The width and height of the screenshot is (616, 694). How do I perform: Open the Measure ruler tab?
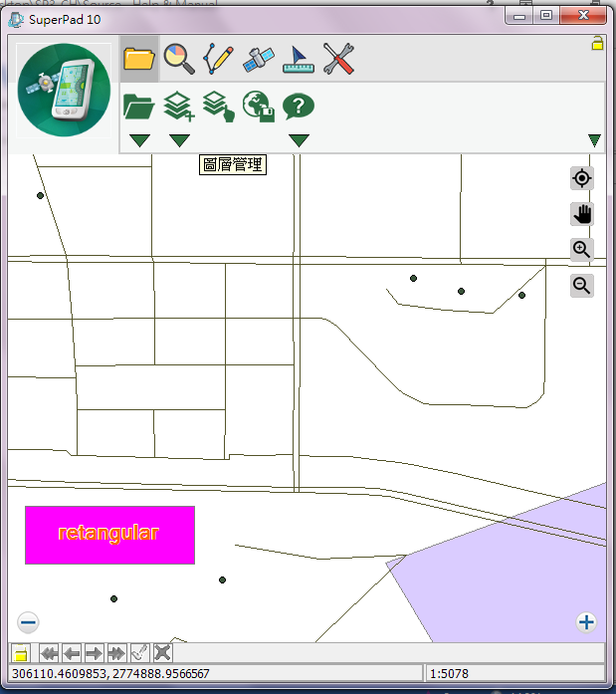click(299, 59)
